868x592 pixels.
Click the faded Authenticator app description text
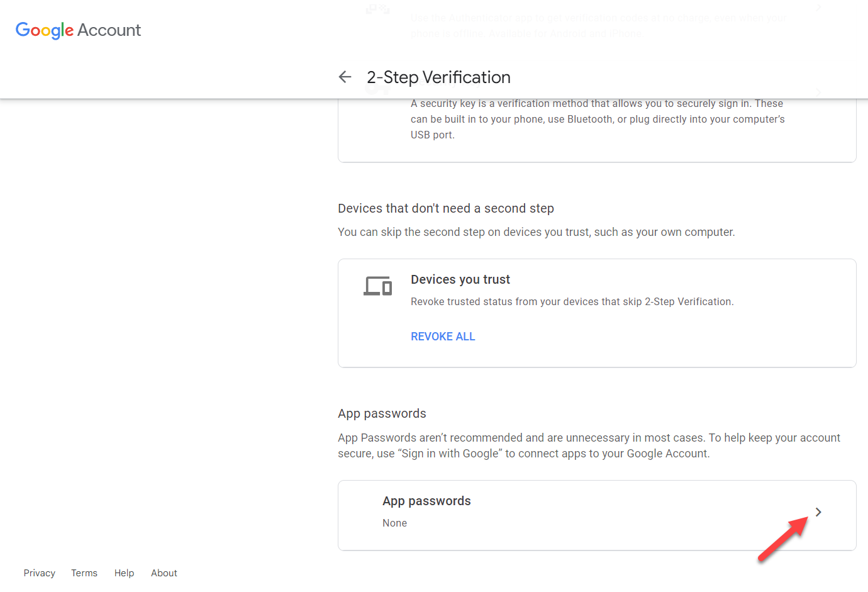(597, 25)
